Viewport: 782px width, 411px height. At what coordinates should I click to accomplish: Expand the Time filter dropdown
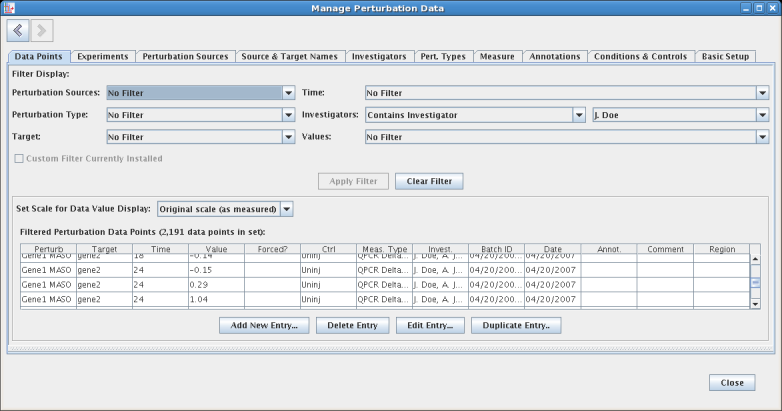(x=762, y=93)
